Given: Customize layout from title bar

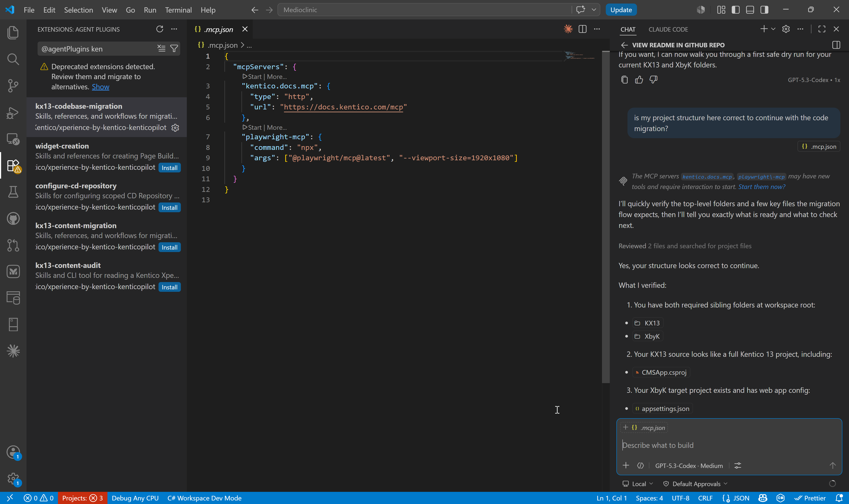Looking at the screenshot, I should tap(721, 10).
